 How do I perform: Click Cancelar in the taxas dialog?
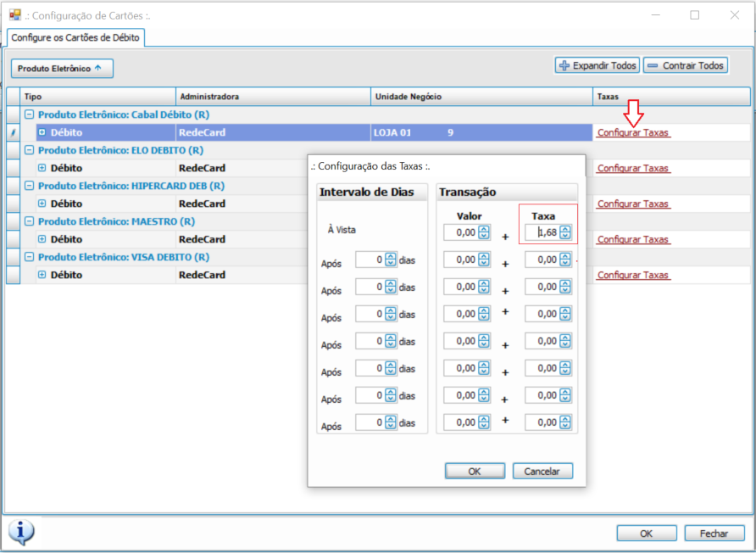click(x=542, y=471)
